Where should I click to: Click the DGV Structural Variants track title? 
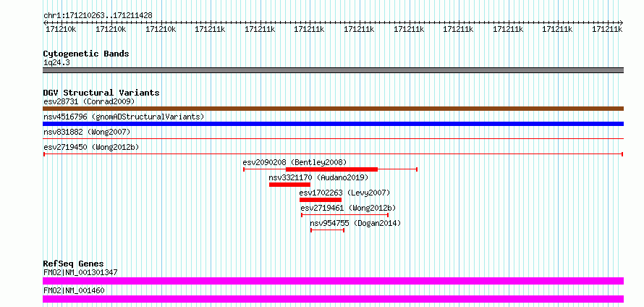(x=101, y=93)
